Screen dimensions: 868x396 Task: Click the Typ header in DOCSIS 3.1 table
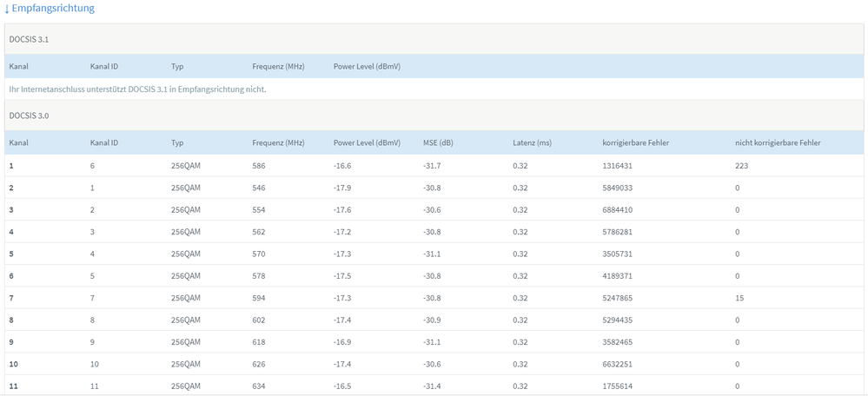(177, 66)
